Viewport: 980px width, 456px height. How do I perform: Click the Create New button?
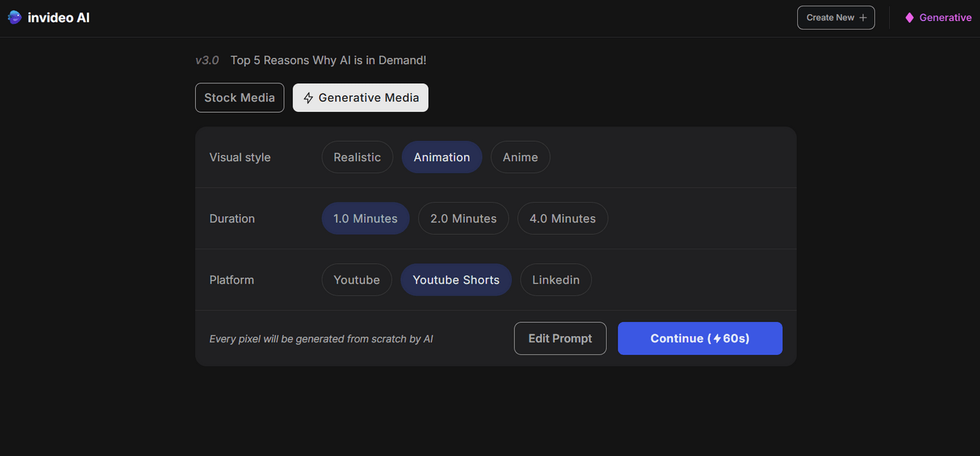point(836,17)
